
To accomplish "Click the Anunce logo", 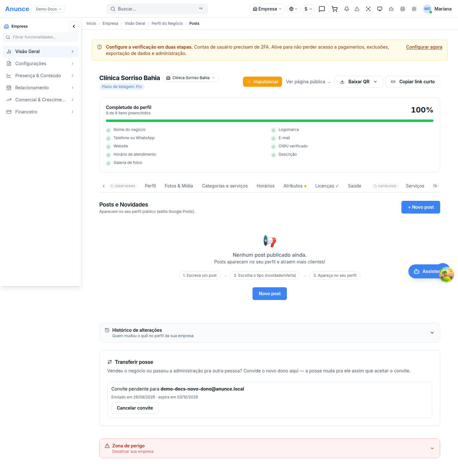I will [17, 9].
